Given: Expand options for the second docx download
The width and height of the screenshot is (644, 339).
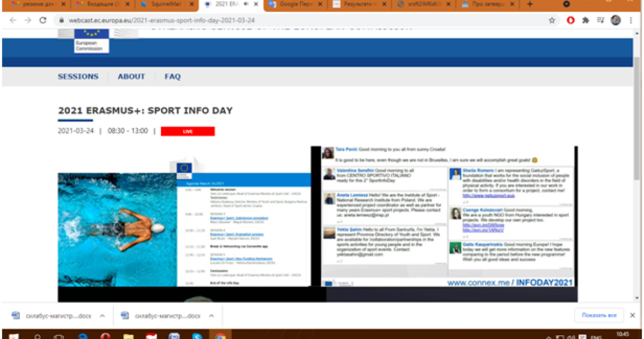Looking at the screenshot, I should 211,316.
